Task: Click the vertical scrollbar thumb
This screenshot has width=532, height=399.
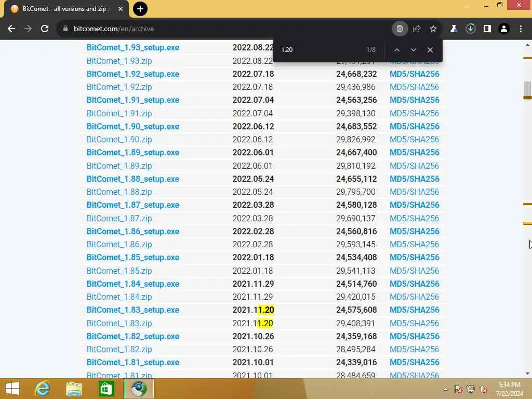Action: click(527, 89)
